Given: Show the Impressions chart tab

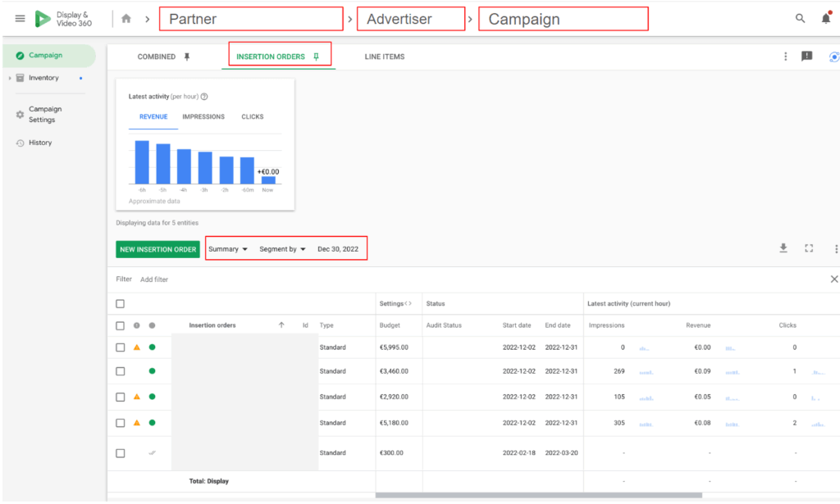Looking at the screenshot, I should click(x=203, y=117).
